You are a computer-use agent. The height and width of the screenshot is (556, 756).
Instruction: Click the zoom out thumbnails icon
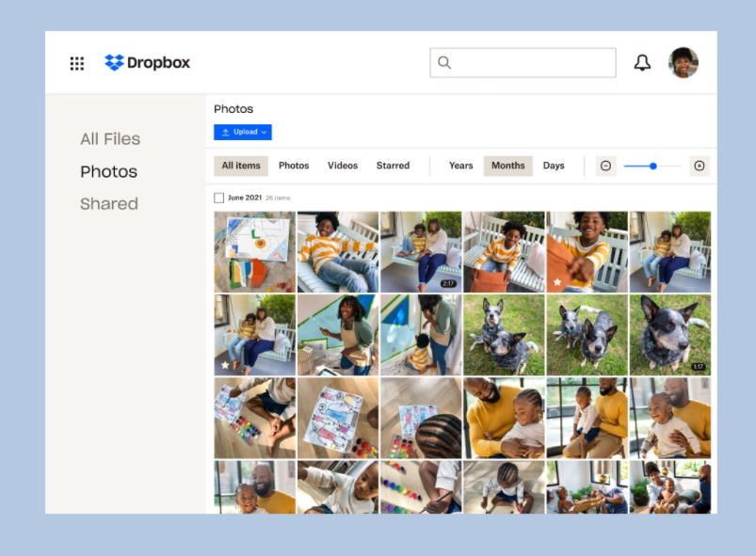coord(605,166)
